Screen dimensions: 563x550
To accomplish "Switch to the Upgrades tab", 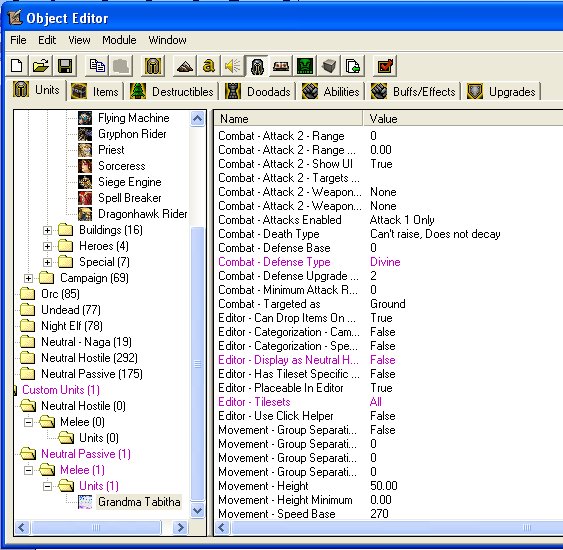I will click(x=502, y=92).
